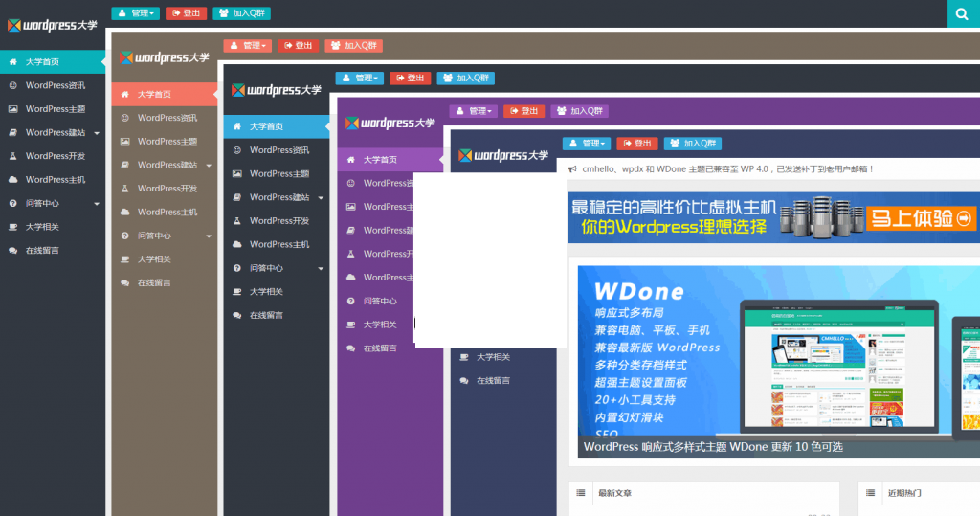Click picture icon beside WordPress主题 in brown theme
This screenshot has width=980, height=516.
pyautogui.click(x=125, y=142)
